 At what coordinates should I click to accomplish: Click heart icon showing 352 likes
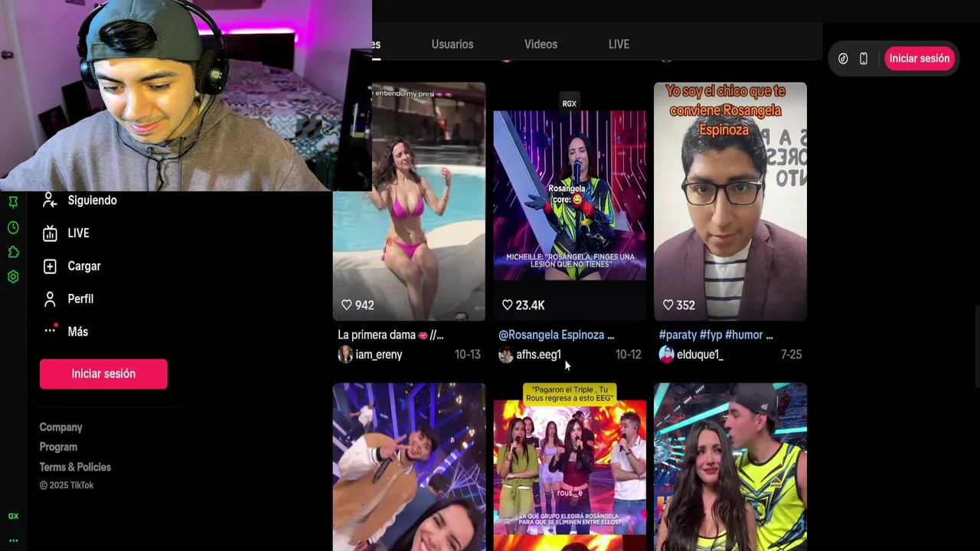point(668,305)
